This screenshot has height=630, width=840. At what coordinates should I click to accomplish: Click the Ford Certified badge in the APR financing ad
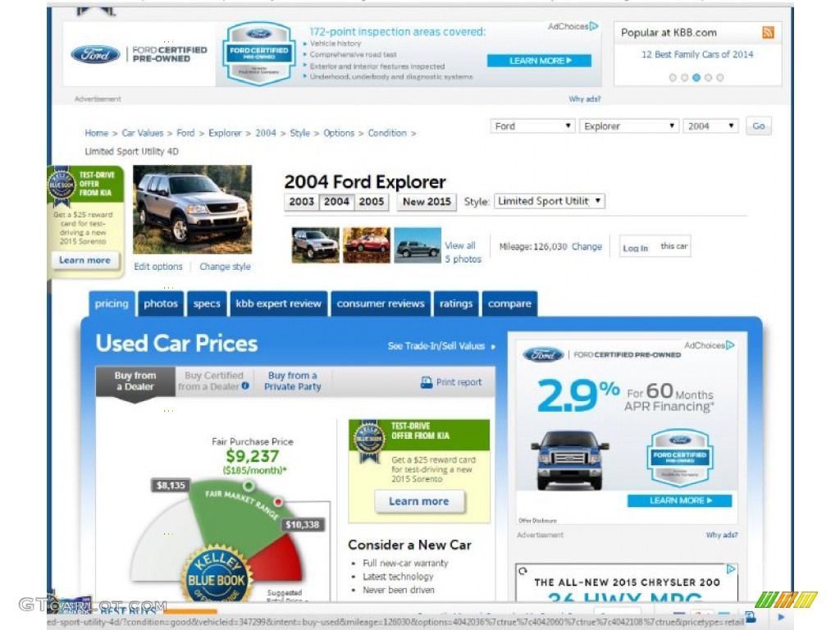pyautogui.click(x=680, y=458)
